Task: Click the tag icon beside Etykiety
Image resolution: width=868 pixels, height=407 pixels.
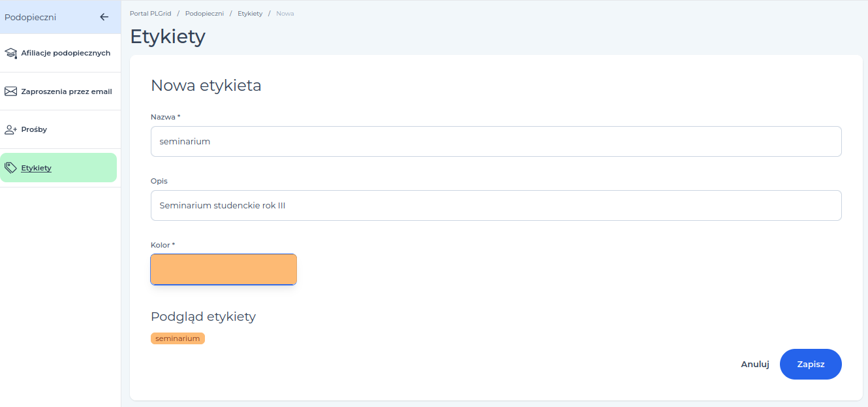Action: point(10,168)
